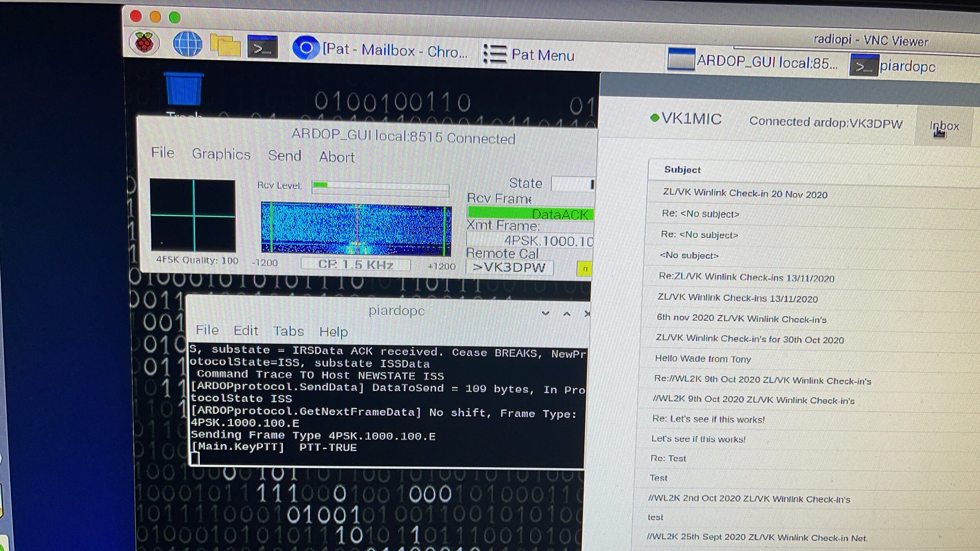Click the Rcv Level meter bar

[380, 188]
